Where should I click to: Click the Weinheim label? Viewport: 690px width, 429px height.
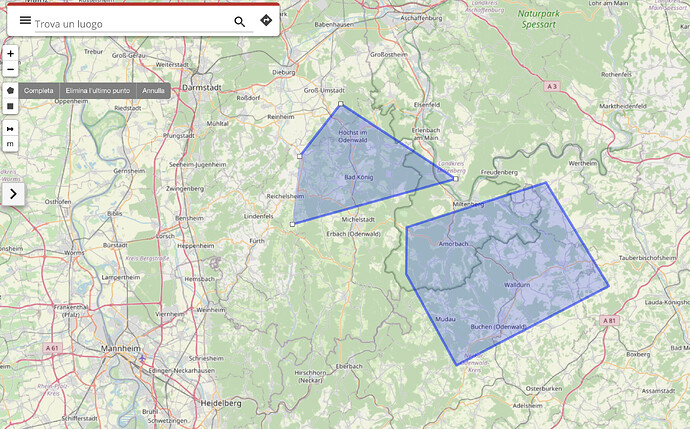(210, 310)
